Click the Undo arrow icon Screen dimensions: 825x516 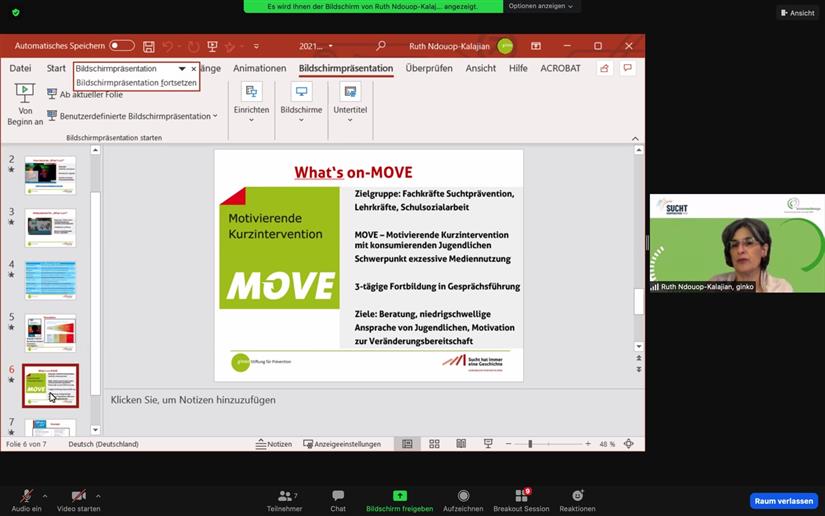pyautogui.click(x=168, y=46)
